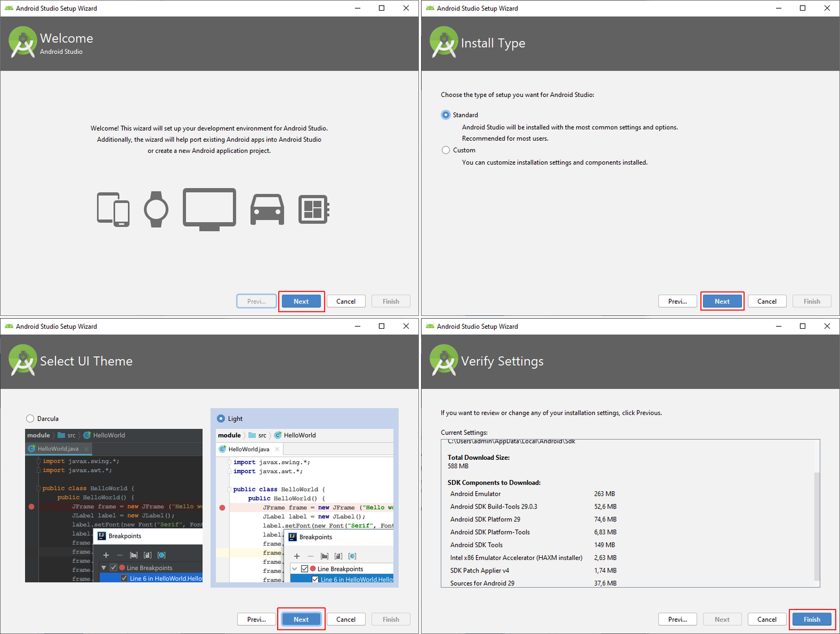Click Next in the Select UI Theme window
The width and height of the screenshot is (840, 634).
coord(301,619)
